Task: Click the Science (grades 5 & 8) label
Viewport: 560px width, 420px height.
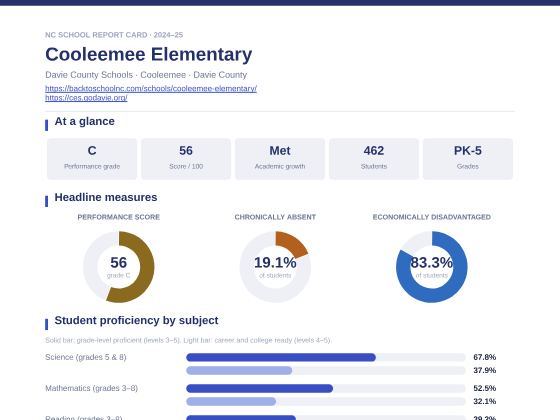Action: (86, 357)
